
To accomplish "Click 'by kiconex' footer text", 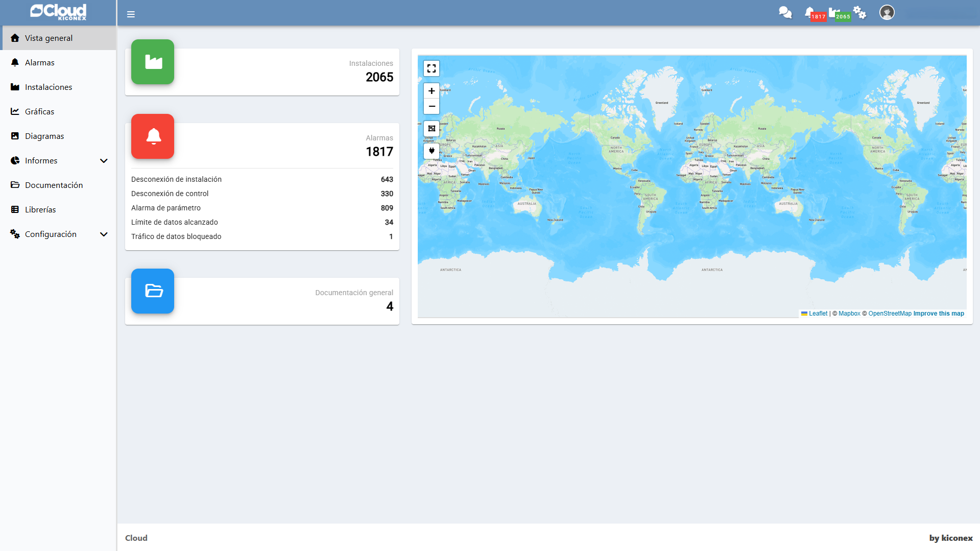I will point(951,538).
